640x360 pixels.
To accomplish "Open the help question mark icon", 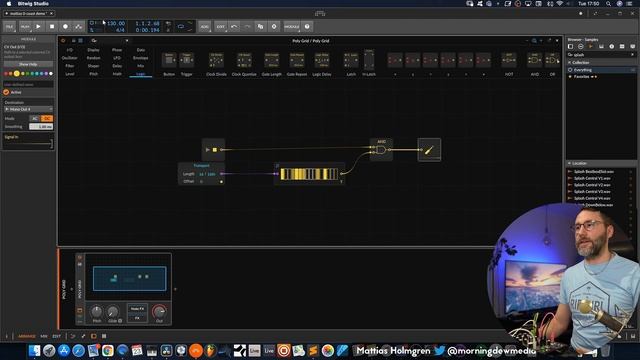I will pyautogui.click(x=307, y=27).
